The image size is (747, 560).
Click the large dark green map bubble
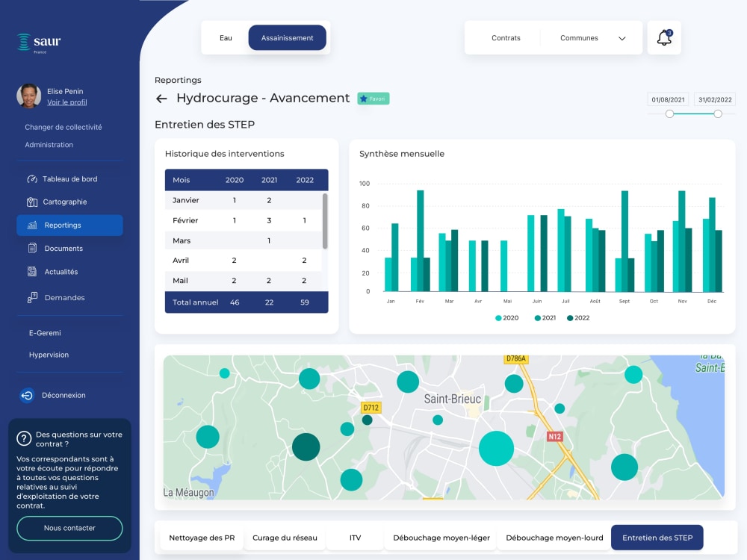point(306,447)
